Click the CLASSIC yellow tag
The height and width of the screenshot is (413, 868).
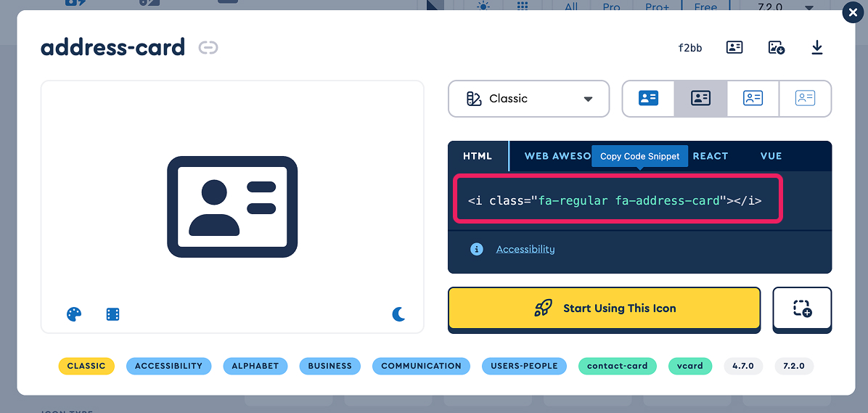(86, 366)
